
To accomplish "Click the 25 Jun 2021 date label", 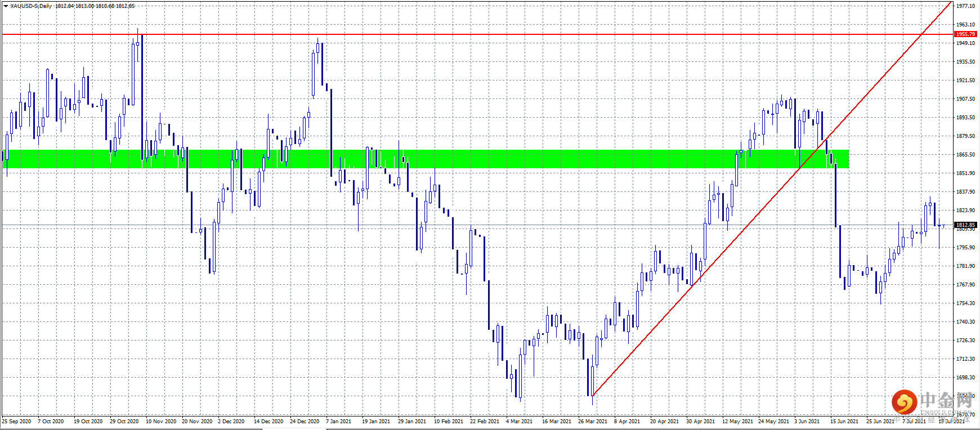I will point(880,422).
